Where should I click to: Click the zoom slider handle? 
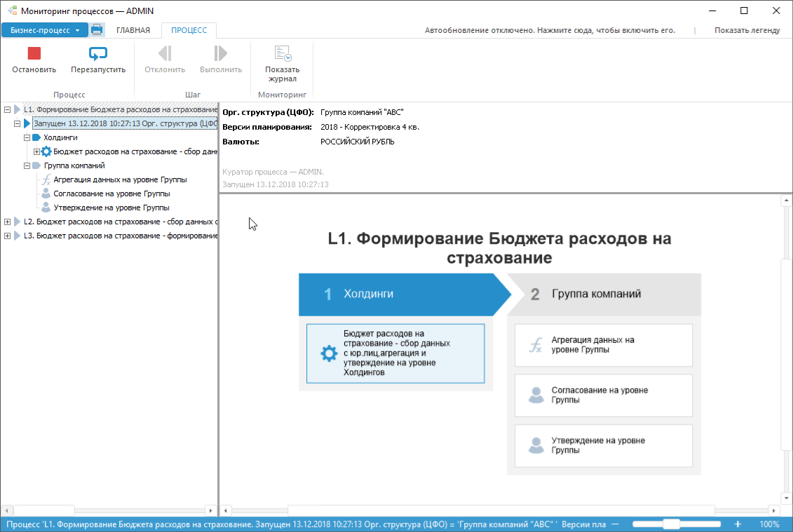pos(671,524)
